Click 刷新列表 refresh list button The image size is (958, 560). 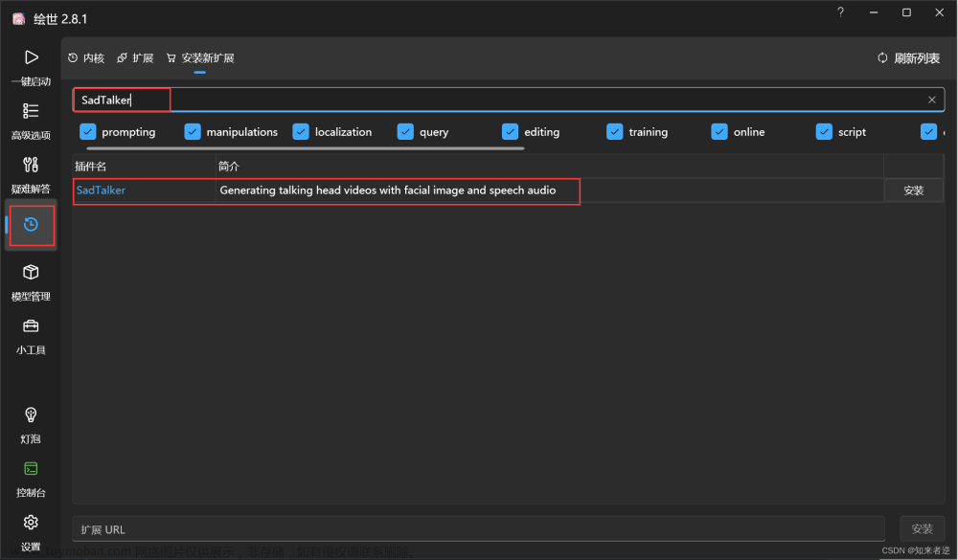point(908,58)
